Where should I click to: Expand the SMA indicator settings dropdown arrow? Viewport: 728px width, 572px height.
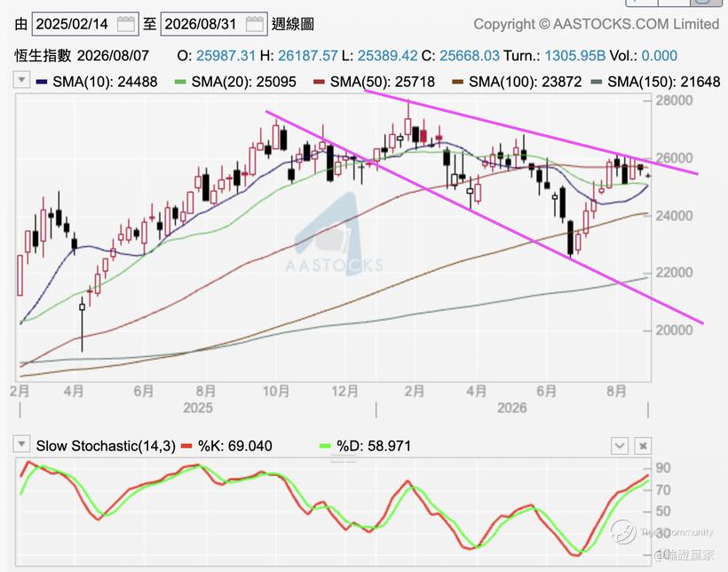pyautogui.click(x=21, y=80)
